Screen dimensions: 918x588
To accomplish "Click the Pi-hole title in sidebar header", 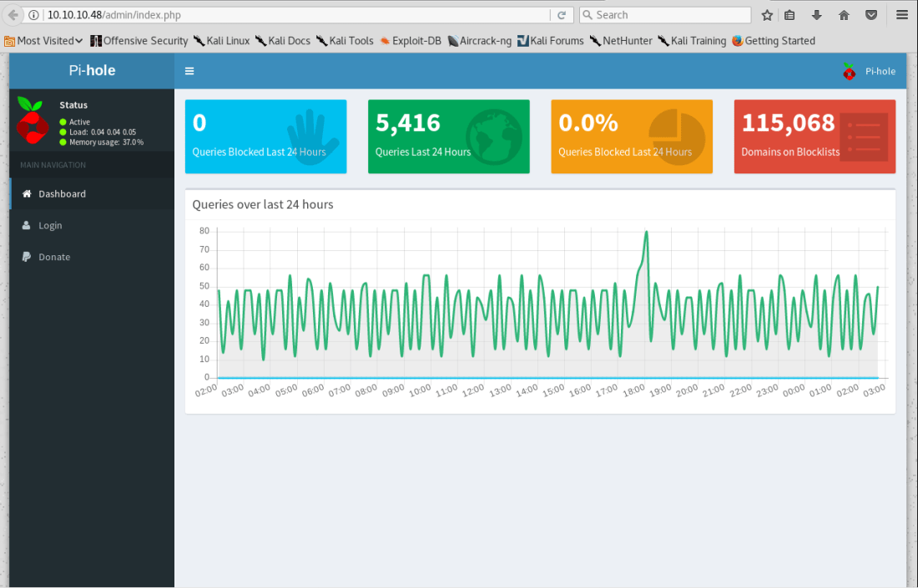I will 92,71.
